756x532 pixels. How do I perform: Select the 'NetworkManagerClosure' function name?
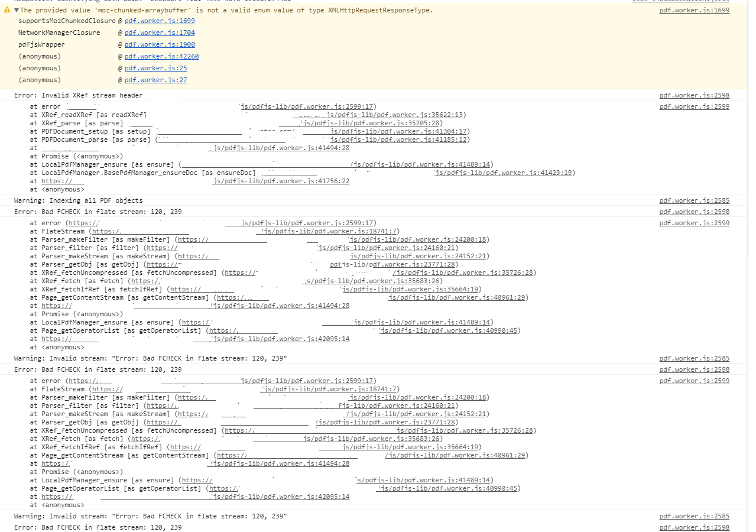click(x=59, y=33)
